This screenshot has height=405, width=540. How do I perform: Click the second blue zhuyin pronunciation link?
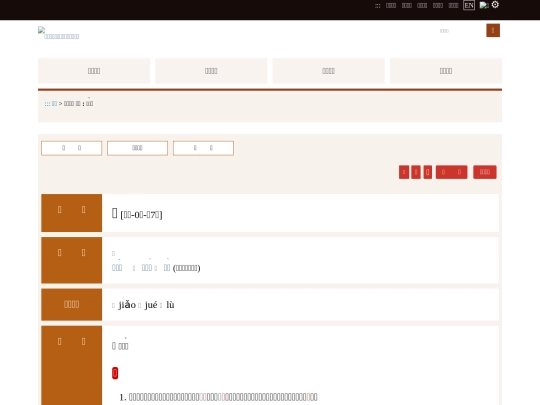click(147, 268)
